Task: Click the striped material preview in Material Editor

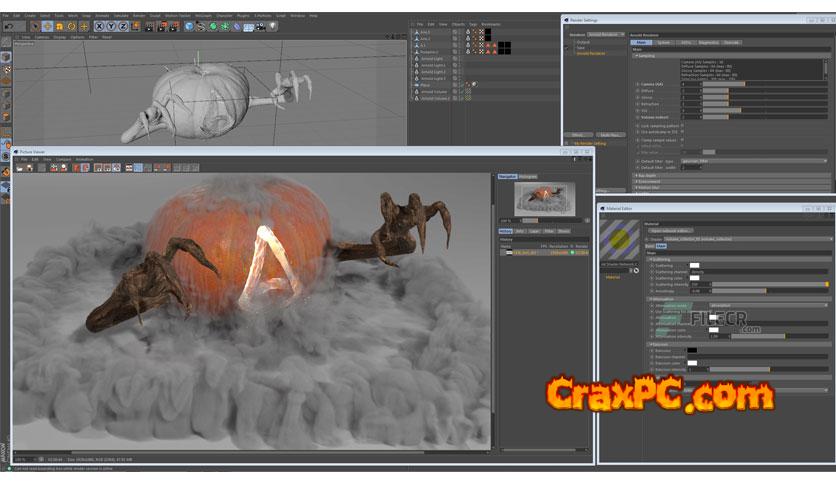Action: click(x=619, y=240)
